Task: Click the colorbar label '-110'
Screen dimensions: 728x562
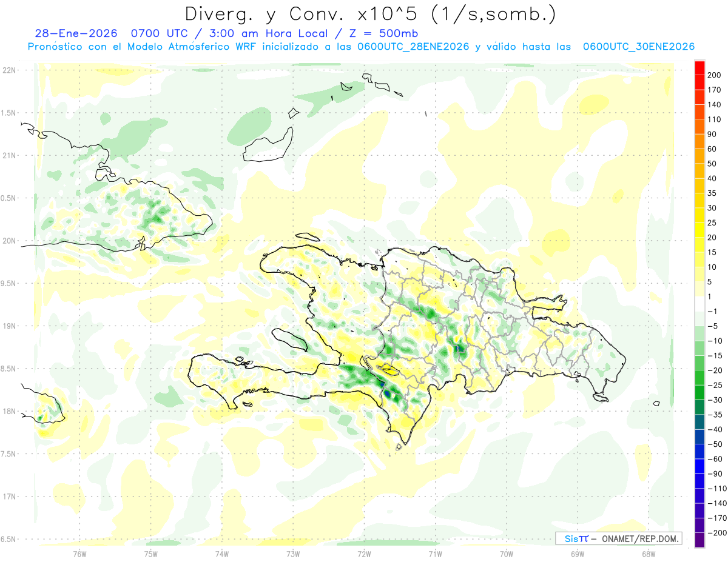Action: [x=717, y=489]
